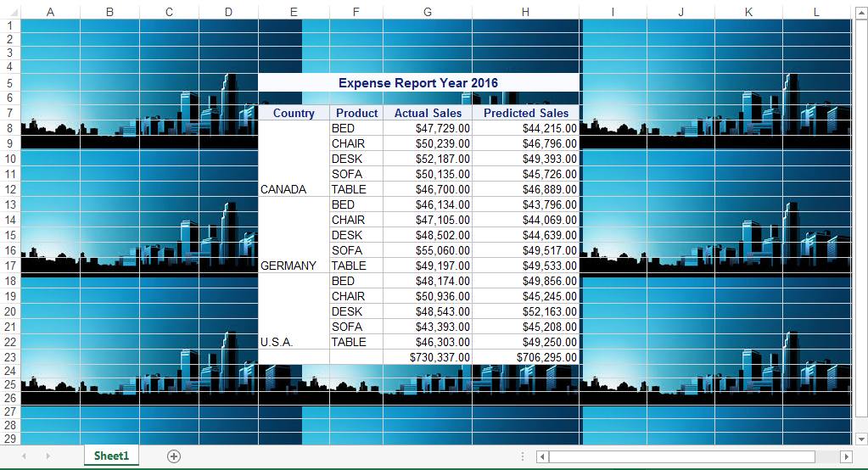
Task: Select column G header
Action: [427, 12]
